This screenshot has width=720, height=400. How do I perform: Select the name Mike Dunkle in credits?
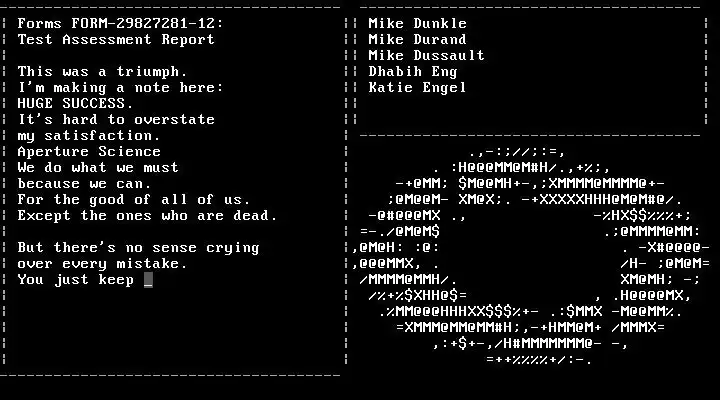(417, 23)
